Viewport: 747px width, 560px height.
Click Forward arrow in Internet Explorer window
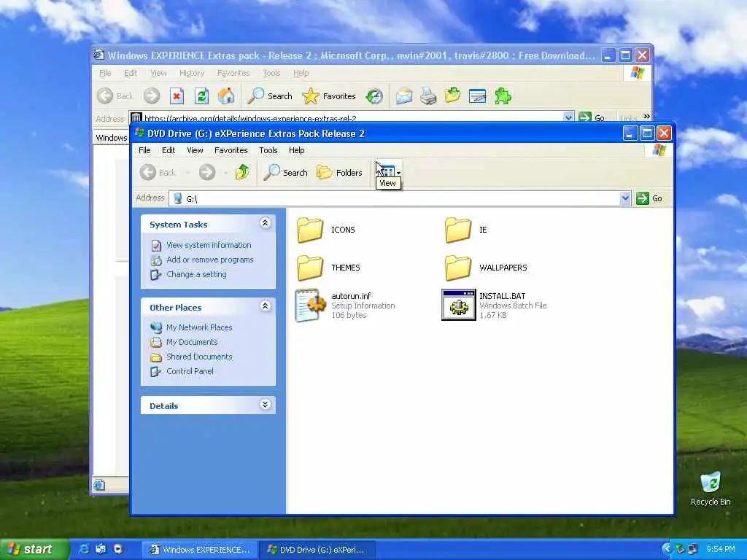coord(152,96)
